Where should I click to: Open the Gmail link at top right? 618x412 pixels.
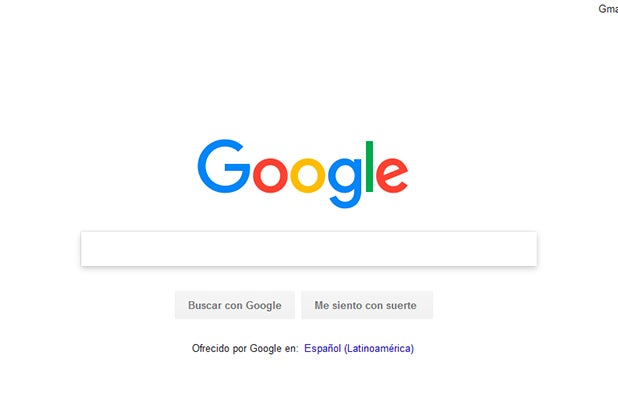coord(608,9)
